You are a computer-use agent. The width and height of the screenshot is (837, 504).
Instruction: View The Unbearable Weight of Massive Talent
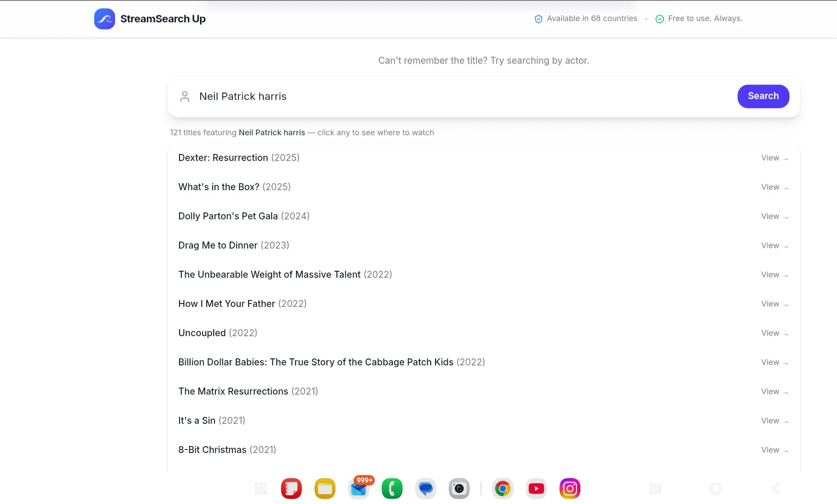tap(775, 275)
